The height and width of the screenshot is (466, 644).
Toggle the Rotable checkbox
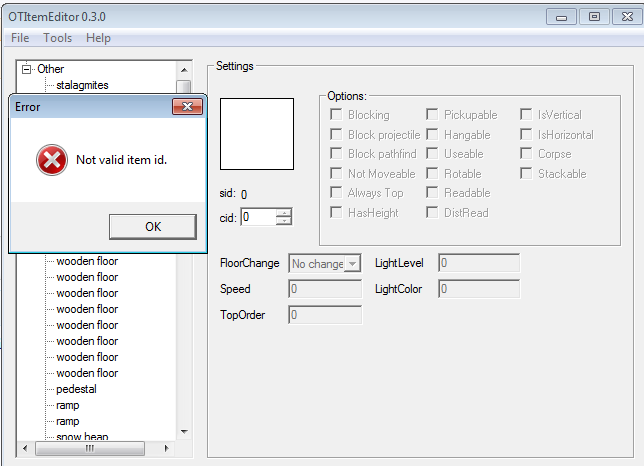[432, 173]
